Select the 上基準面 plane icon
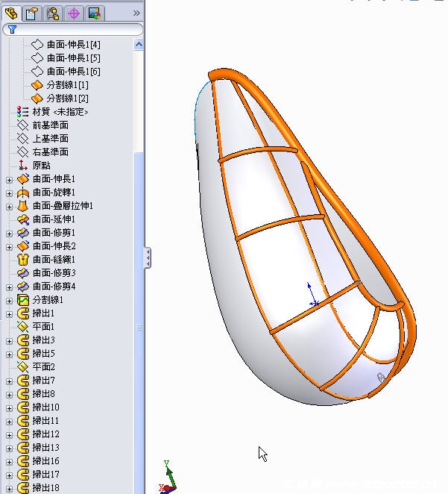 click(22, 139)
